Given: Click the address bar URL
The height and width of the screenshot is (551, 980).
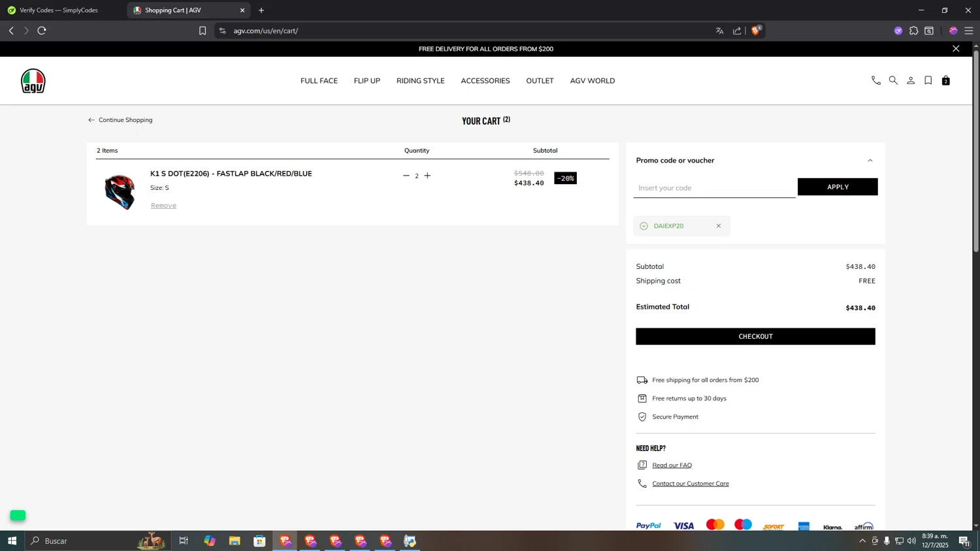Looking at the screenshot, I should pos(265,31).
